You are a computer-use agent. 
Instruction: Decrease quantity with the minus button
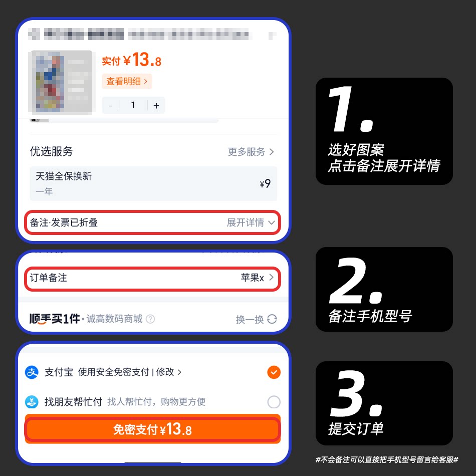111,105
